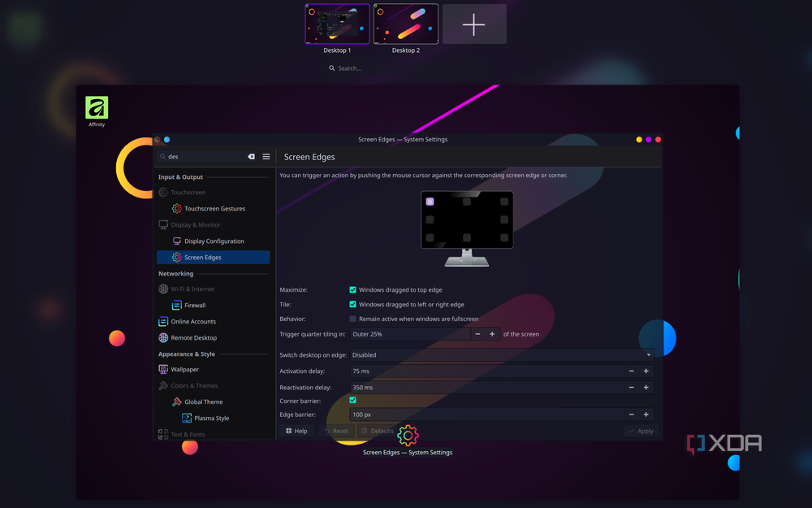The height and width of the screenshot is (508, 812).
Task: Focus the settings search box containing des
Action: [206, 157]
